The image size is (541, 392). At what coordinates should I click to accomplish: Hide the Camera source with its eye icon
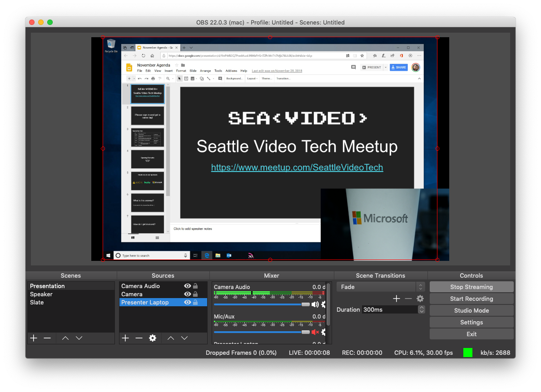point(187,294)
